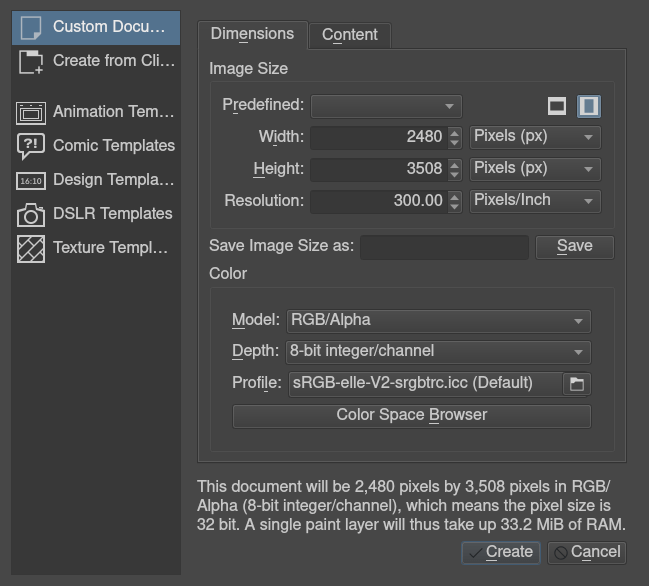Open the color Model dropdown
This screenshot has height=586, width=649.
[438, 321]
